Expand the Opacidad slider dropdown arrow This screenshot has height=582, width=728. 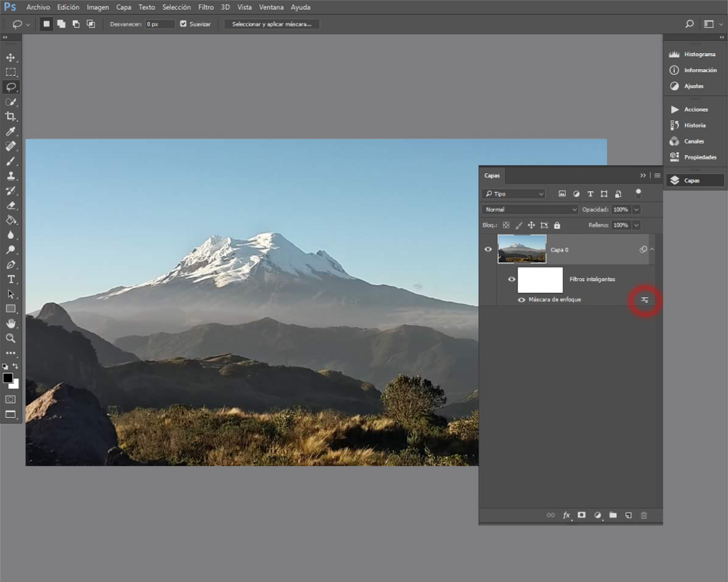(637, 209)
